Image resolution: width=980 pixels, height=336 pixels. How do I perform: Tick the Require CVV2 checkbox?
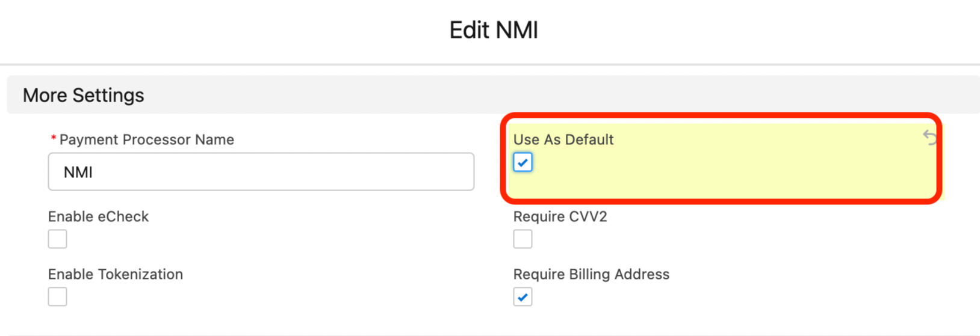(x=523, y=239)
